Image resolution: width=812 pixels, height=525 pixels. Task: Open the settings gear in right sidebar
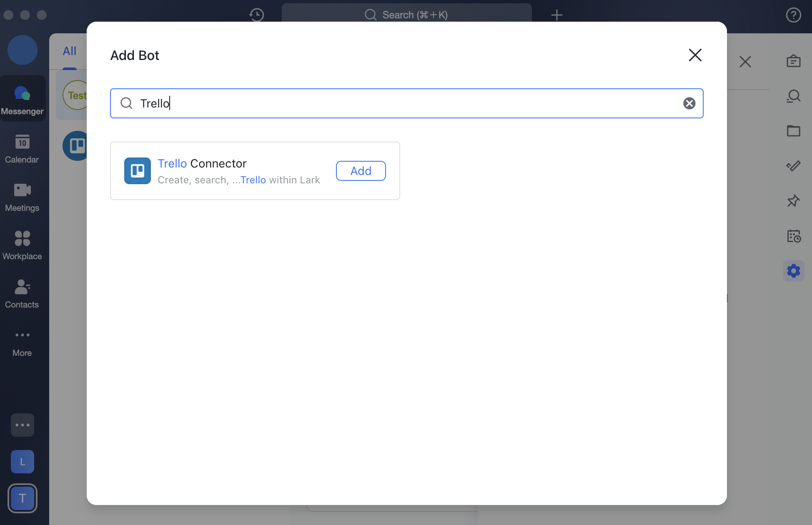click(x=794, y=271)
